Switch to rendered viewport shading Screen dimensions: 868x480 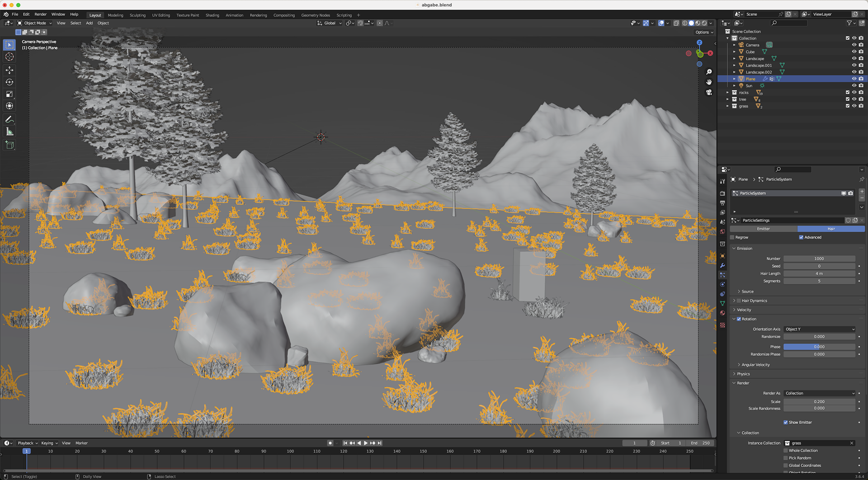704,23
